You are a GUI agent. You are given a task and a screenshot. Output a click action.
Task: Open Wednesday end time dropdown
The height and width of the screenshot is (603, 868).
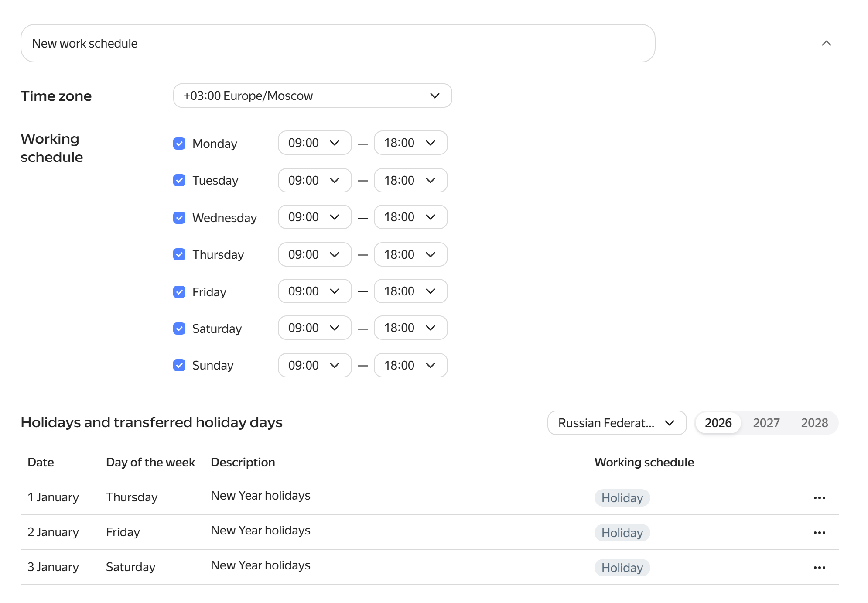pos(410,217)
